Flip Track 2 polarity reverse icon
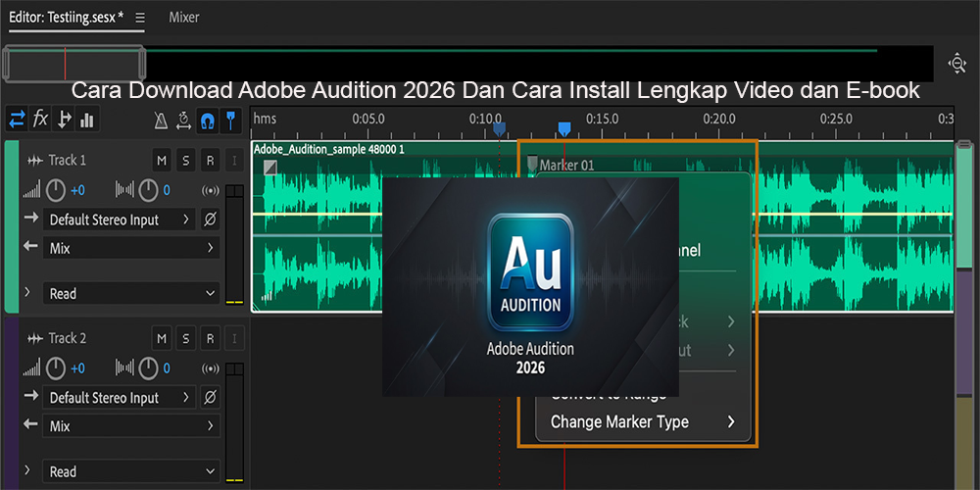The image size is (980, 490). (x=210, y=398)
